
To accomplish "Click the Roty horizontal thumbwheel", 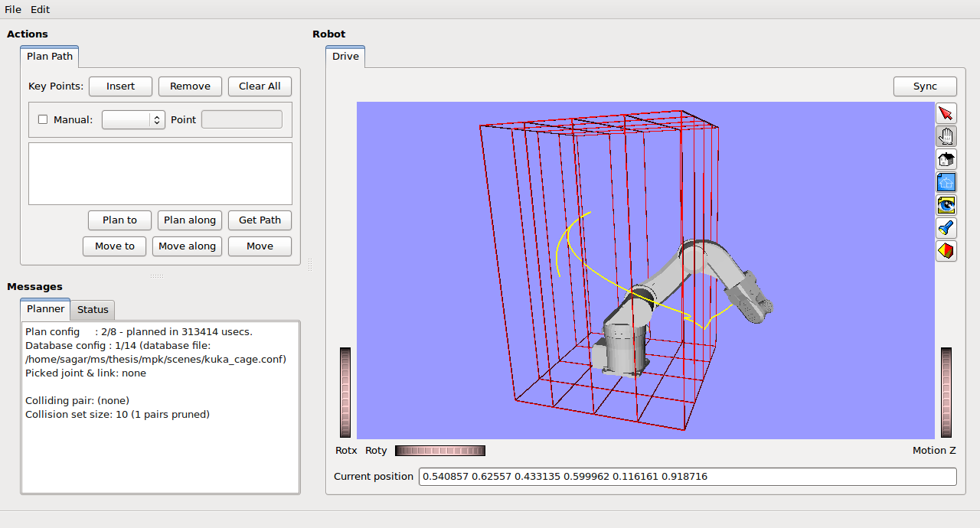I will click(x=439, y=451).
